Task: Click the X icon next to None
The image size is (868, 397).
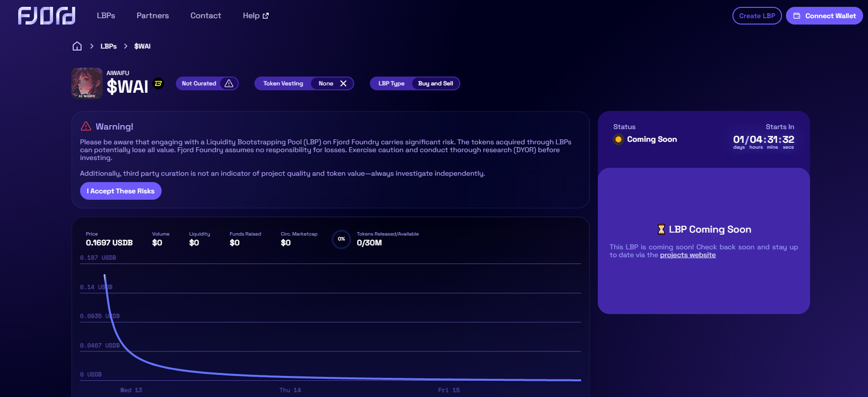Action: coord(343,83)
